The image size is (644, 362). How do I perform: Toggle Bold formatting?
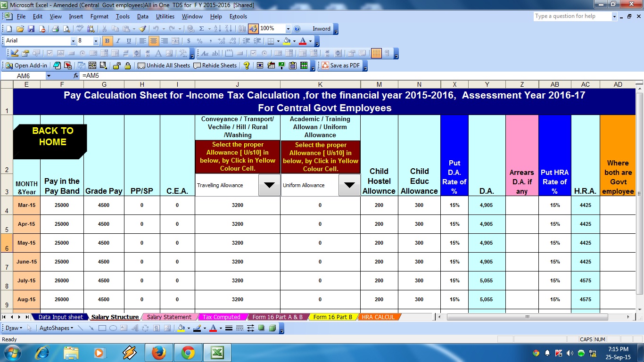tap(107, 41)
